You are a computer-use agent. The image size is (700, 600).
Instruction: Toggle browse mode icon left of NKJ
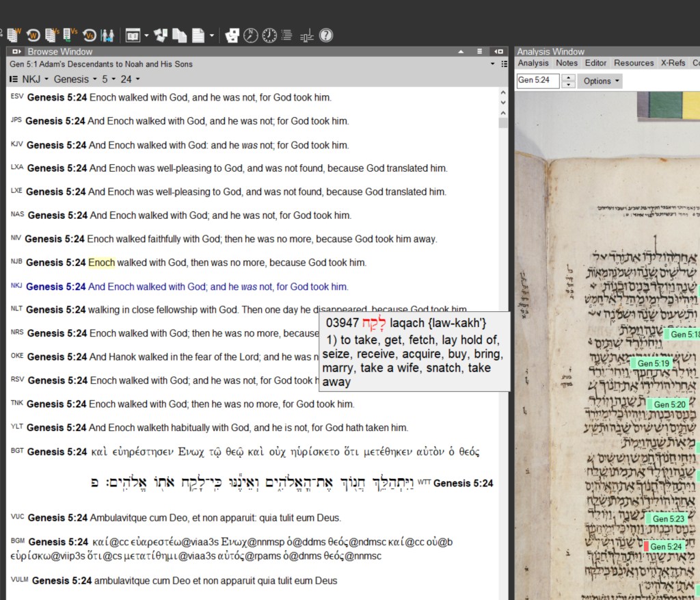(x=14, y=79)
